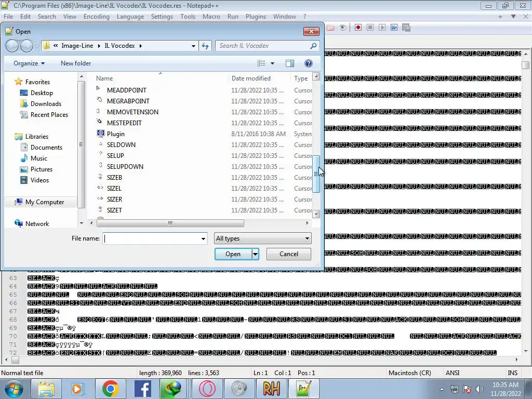Click the Stop Recording macro icon

click(x=370, y=28)
